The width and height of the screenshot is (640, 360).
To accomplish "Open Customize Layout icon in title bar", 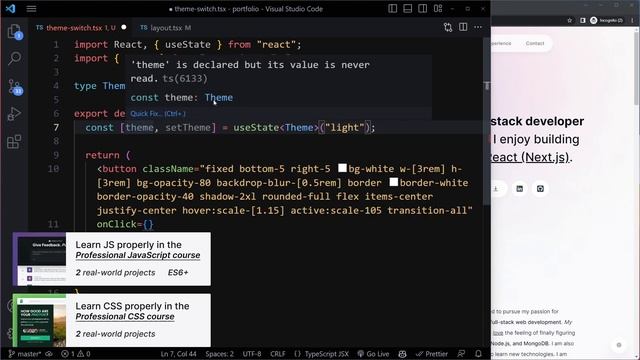I will coord(438,9).
